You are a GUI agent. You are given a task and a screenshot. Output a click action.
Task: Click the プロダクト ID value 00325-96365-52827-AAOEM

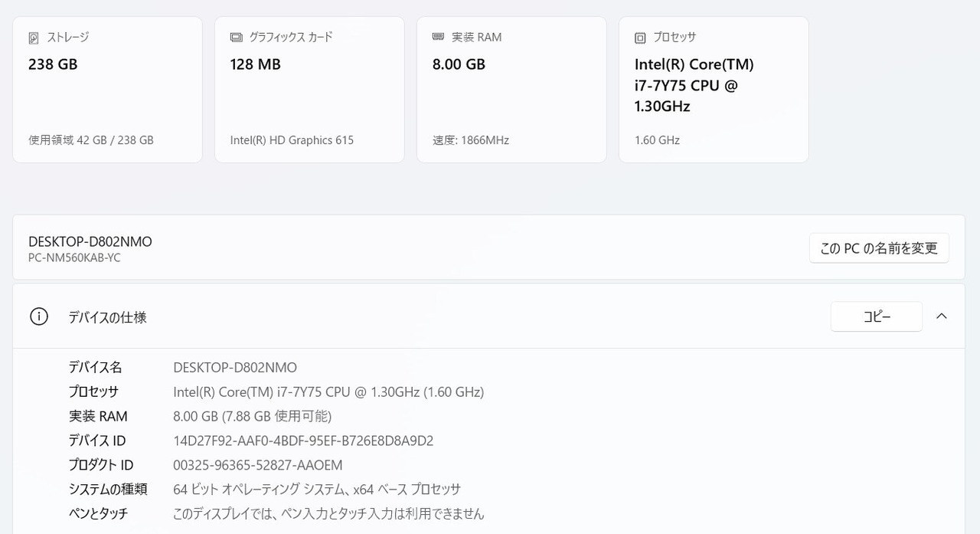pos(258,465)
